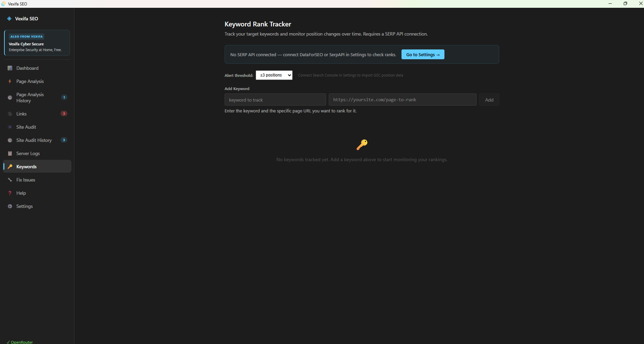644x344 pixels.
Task: Click the ALSO FROM VEXIFA badge
Action: pos(26,37)
